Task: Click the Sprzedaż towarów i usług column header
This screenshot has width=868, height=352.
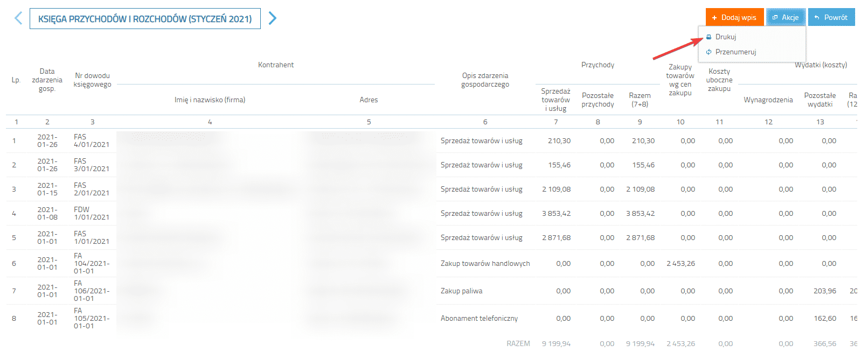Action: tap(556, 100)
